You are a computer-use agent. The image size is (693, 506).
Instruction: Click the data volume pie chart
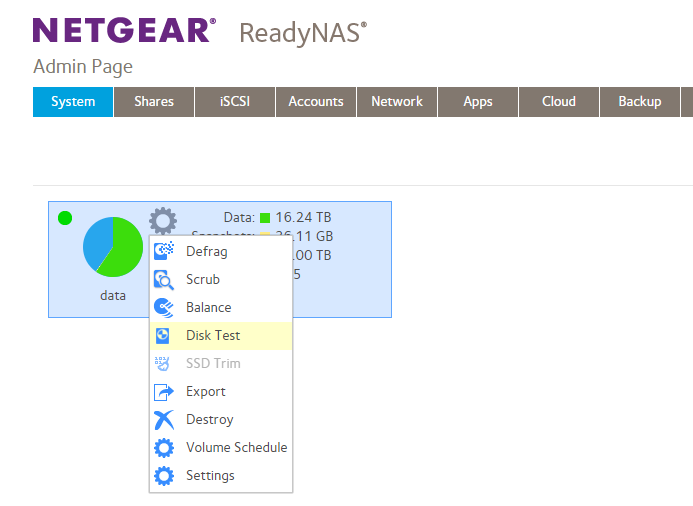point(112,247)
